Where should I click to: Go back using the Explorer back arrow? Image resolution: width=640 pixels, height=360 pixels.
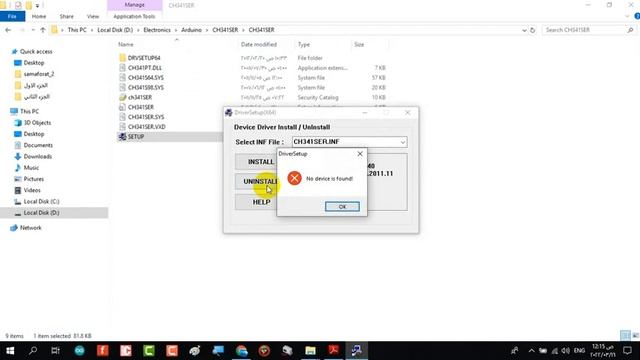click(x=8, y=30)
